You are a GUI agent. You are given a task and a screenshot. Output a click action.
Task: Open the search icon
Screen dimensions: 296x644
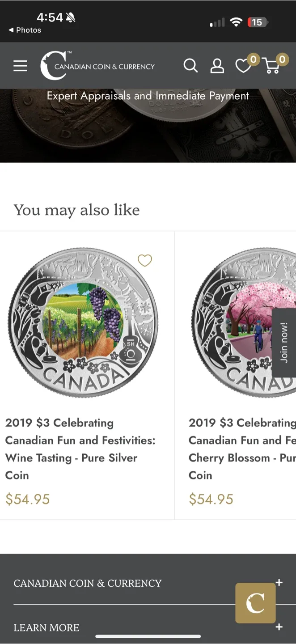pyautogui.click(x=190, y=65)
